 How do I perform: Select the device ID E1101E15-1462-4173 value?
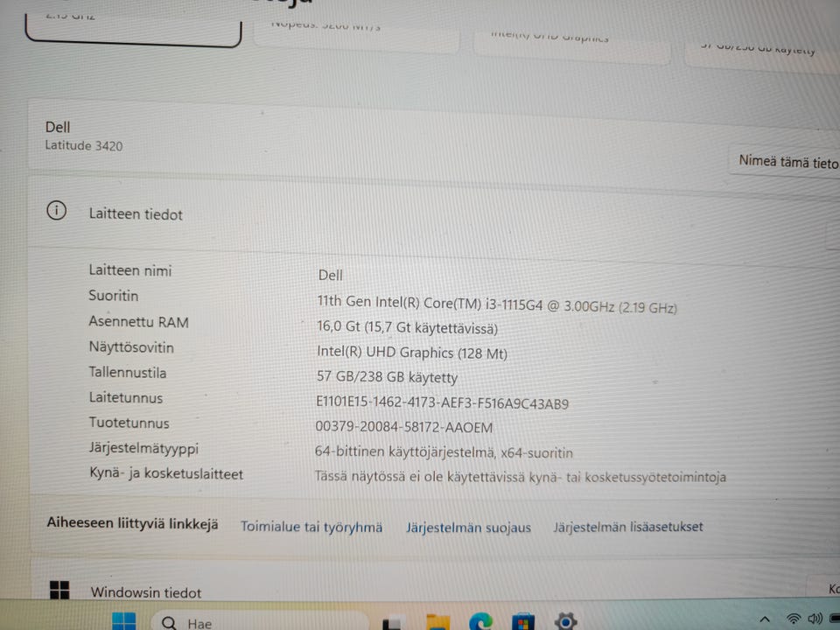pos(442,402)
